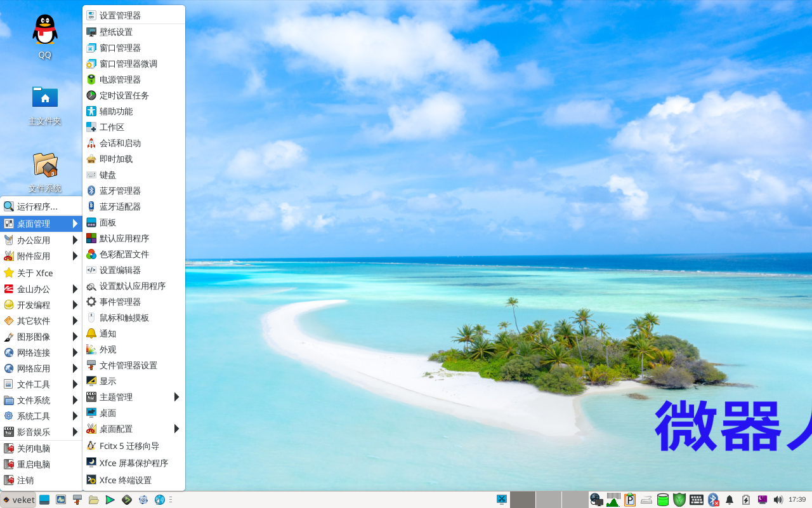Open 显示 display settings

click(134, 381)
